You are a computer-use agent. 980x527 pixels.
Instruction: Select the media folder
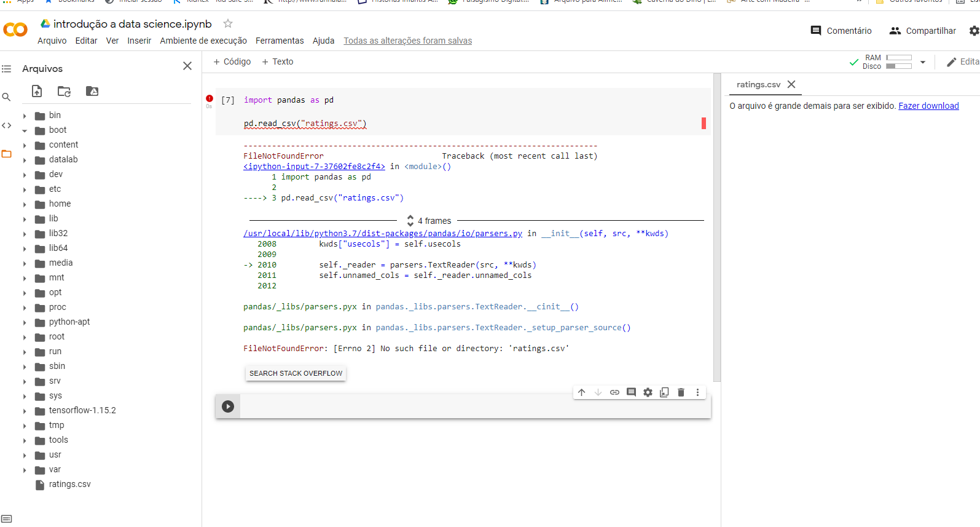(x=60, y=263)
